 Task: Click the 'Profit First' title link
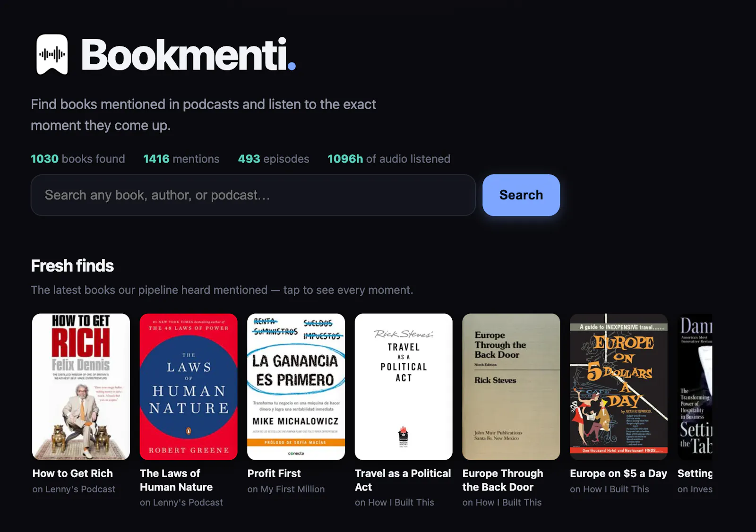coord(274,473)
